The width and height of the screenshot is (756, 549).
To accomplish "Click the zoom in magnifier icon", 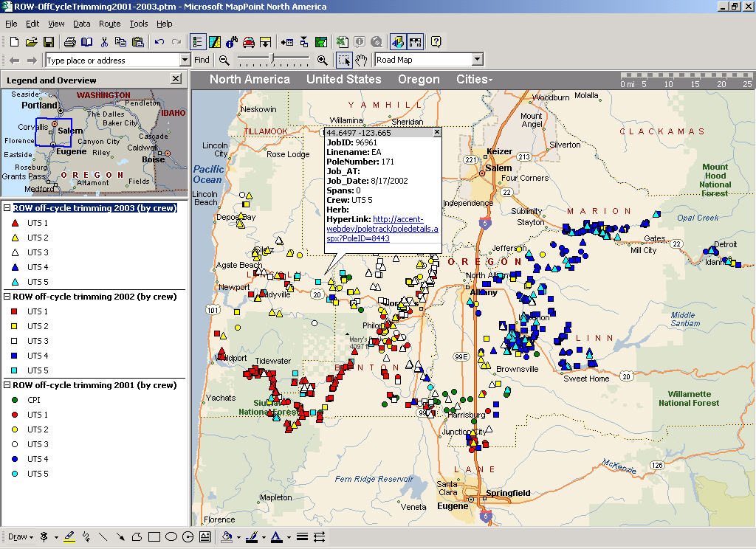I will click(322, 61).
